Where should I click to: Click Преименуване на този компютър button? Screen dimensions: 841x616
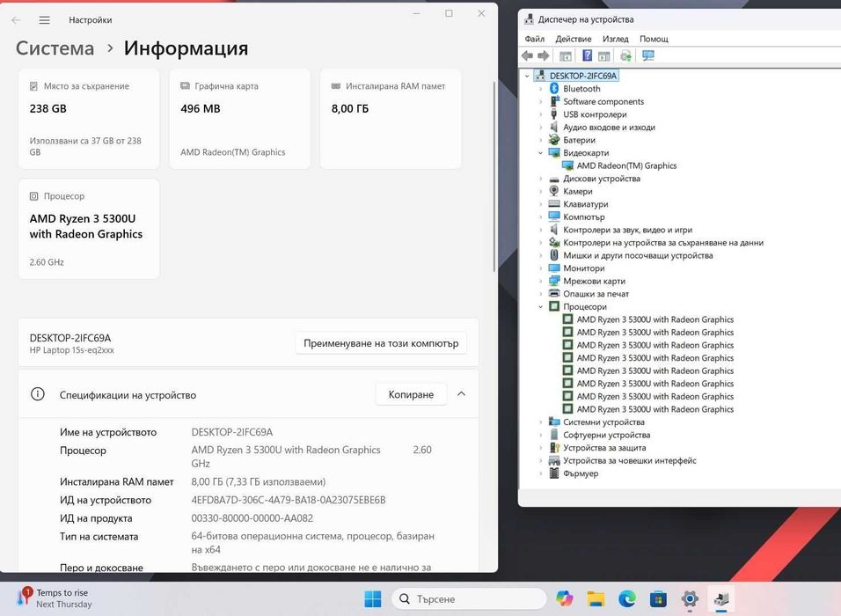381,343
